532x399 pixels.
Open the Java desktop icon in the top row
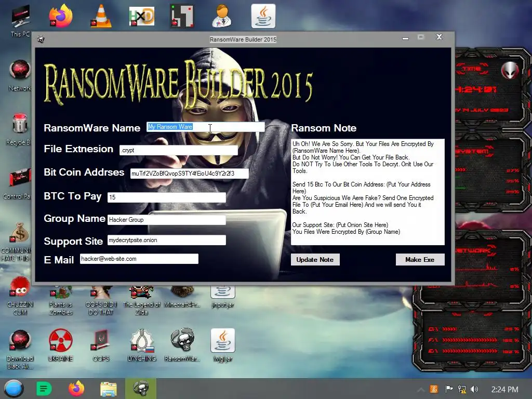coord(263,16)
